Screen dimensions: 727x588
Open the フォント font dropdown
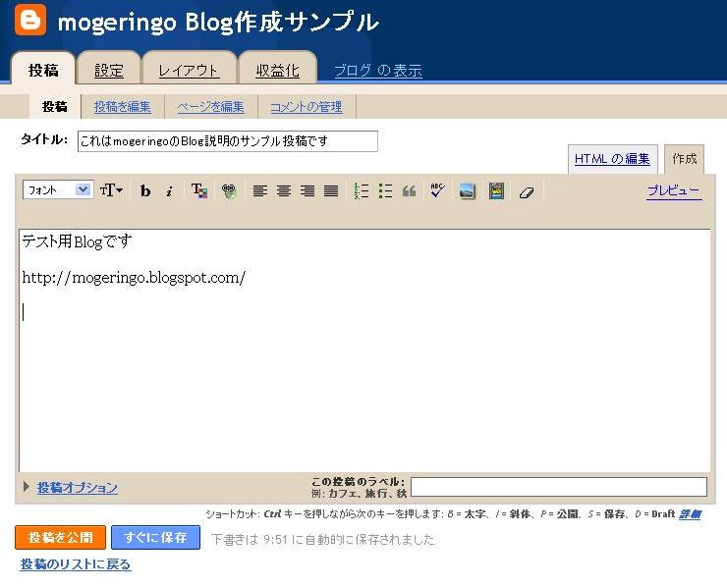tap(58, 189)
